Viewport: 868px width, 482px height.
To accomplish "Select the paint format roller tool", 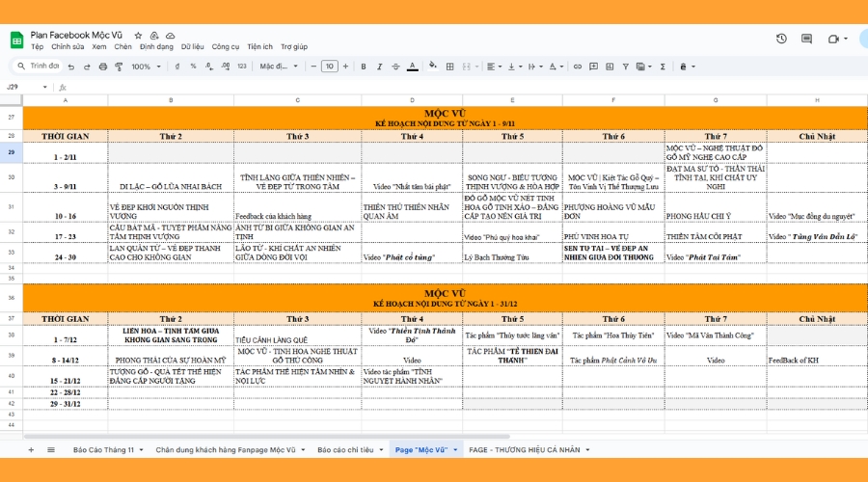I will (x=116, y=67).
